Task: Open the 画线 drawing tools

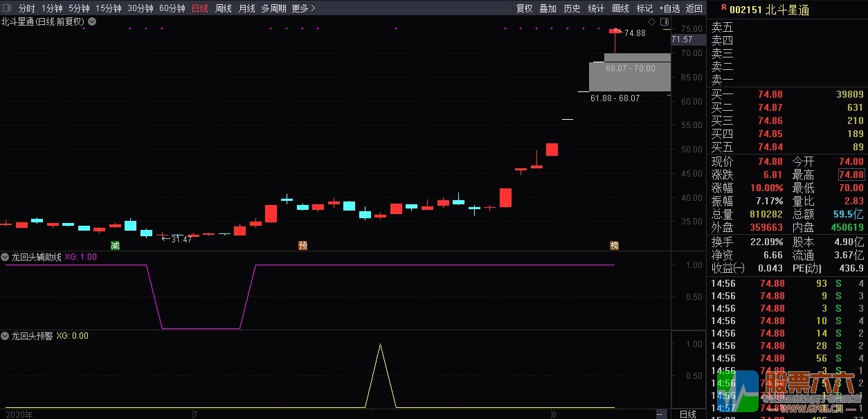Action: 621,8
